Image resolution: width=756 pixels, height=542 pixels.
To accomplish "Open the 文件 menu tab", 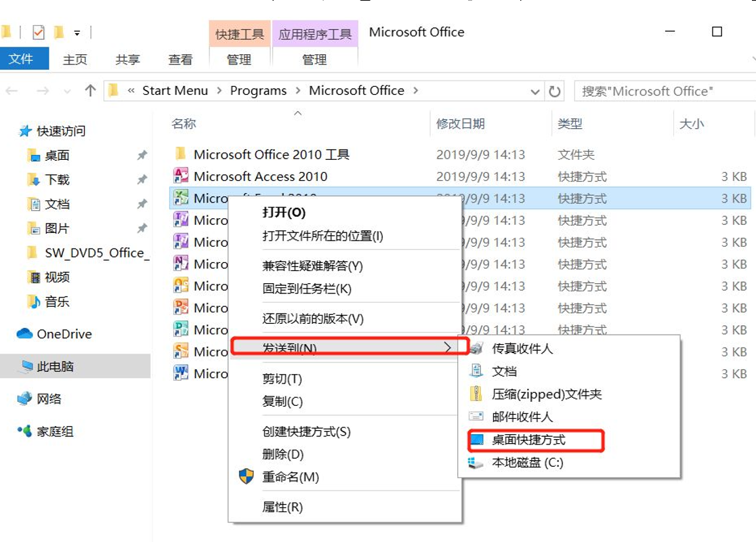I will 21,59.
